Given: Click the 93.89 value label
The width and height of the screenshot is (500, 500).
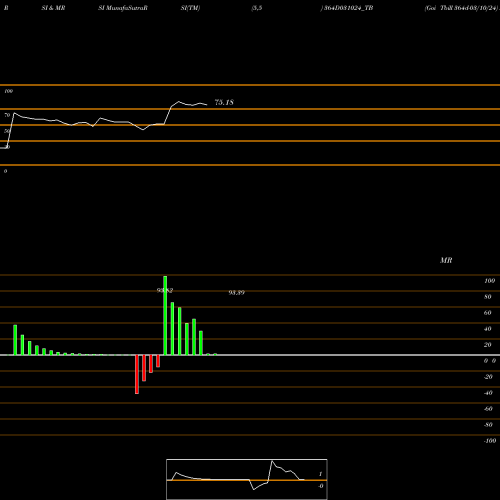Looking at the screenshot, I should 236,293.
